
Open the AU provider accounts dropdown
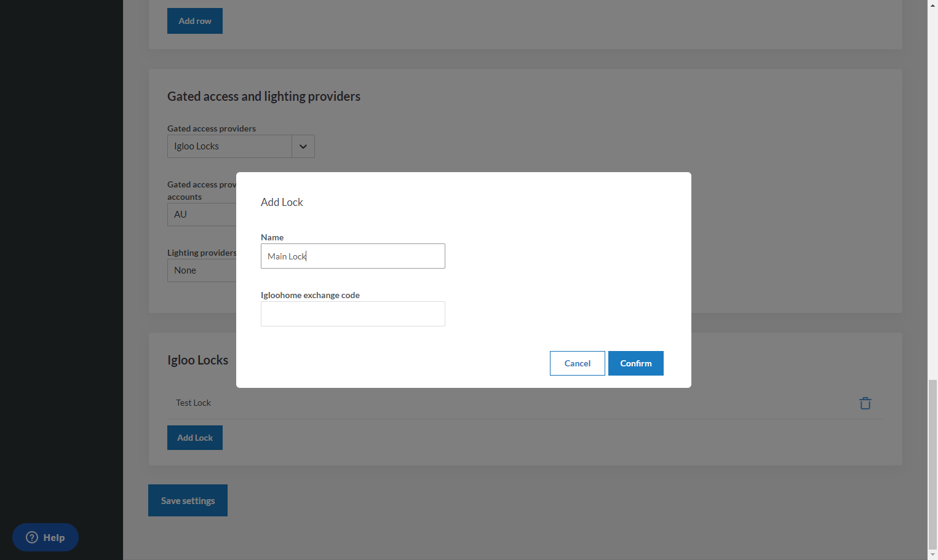(202, 215)
